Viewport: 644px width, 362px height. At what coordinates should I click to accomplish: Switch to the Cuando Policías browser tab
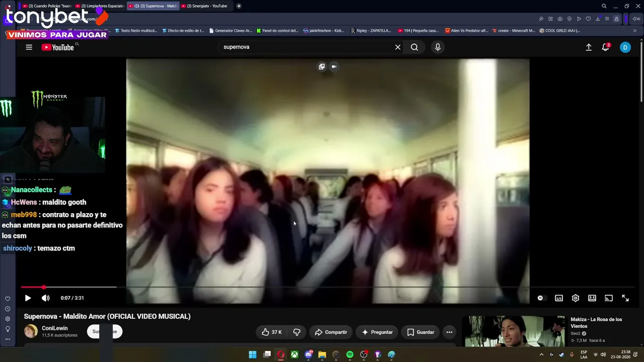pos(47,6)
